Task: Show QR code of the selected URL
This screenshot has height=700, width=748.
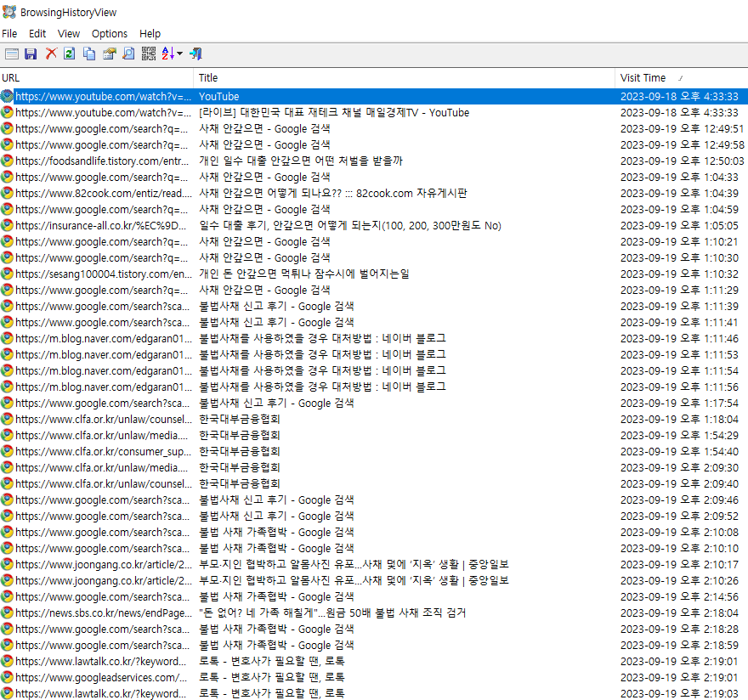Action: click(149, 54)
